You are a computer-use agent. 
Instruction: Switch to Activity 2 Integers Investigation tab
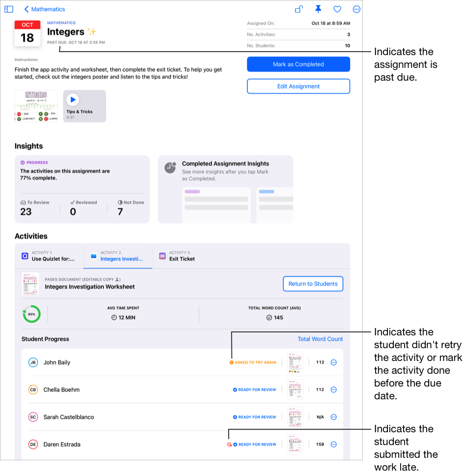pos(118,256)
